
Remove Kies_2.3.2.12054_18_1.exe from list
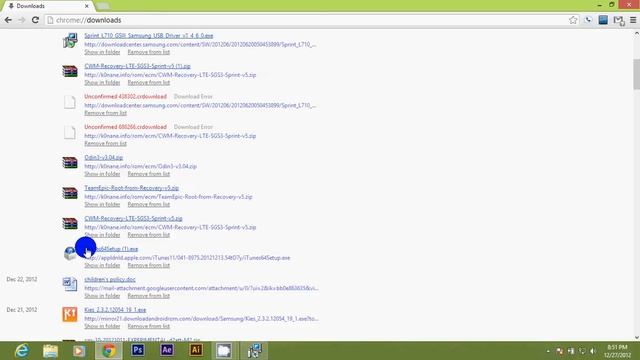(149, 326)
